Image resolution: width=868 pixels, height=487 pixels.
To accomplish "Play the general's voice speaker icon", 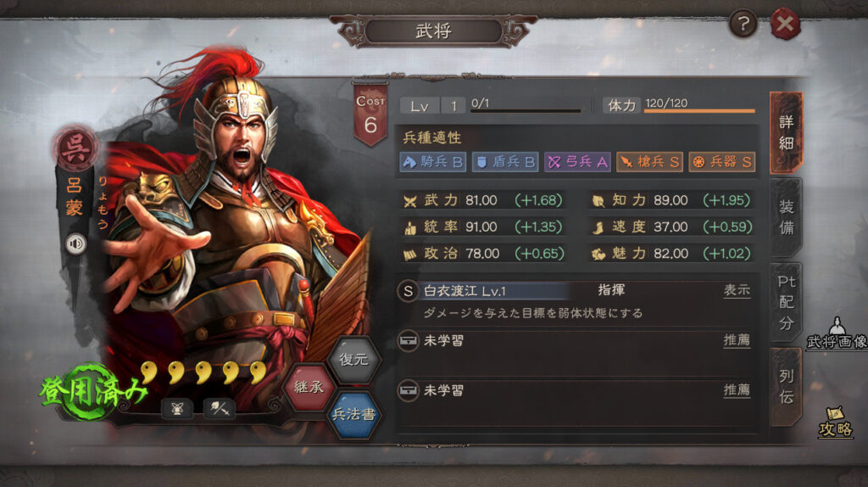I will [x=75, y=243].
